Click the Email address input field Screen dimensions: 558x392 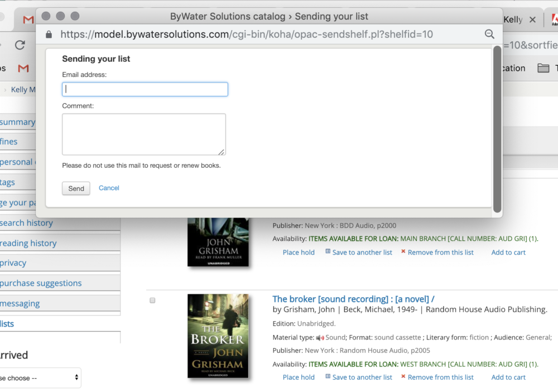point(145,89)
